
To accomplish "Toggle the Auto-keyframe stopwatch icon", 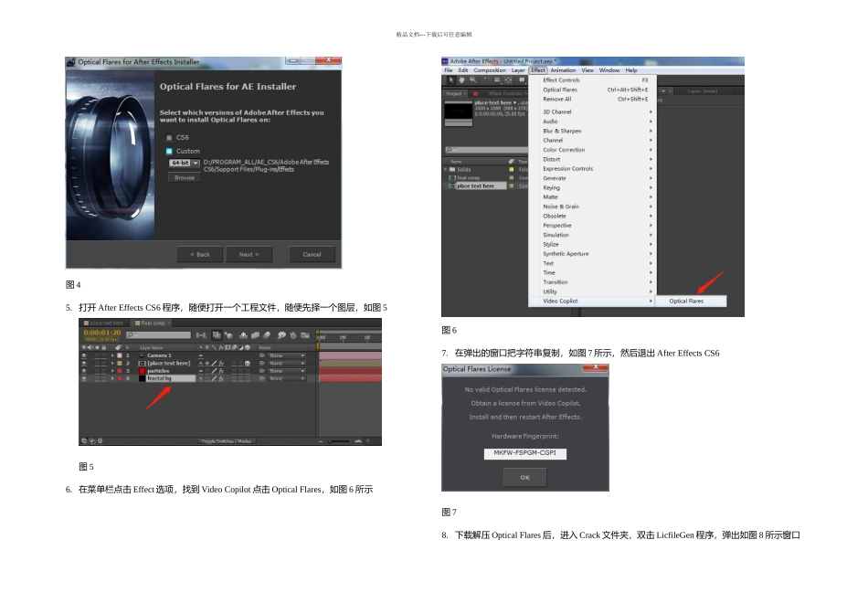I will coord(293,335).
